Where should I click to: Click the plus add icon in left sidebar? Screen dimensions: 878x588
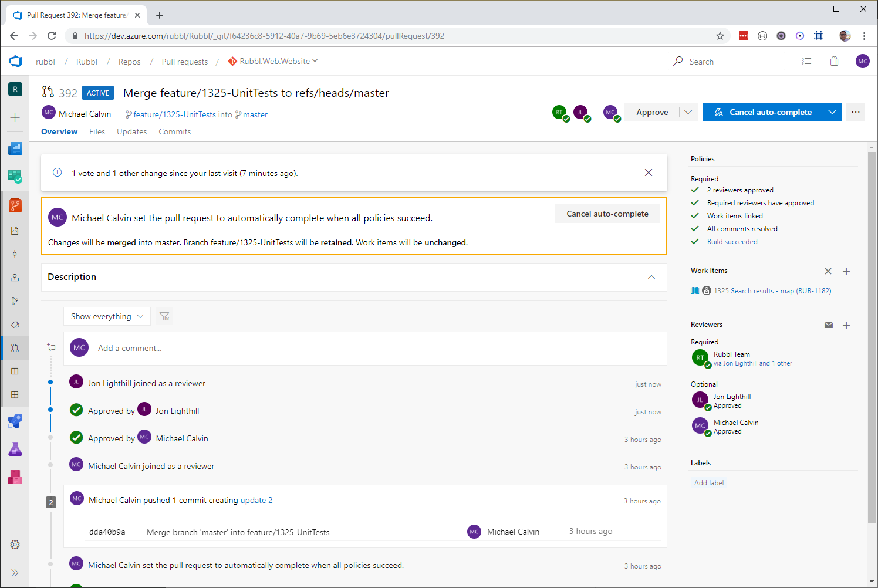[x=15, y=117]
